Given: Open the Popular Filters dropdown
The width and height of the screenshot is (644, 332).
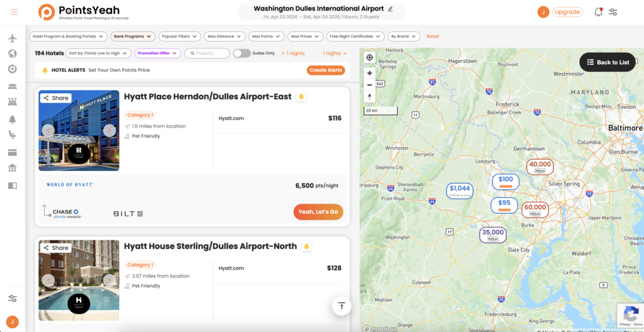Looking at the screenshot, I should [180, 36].
